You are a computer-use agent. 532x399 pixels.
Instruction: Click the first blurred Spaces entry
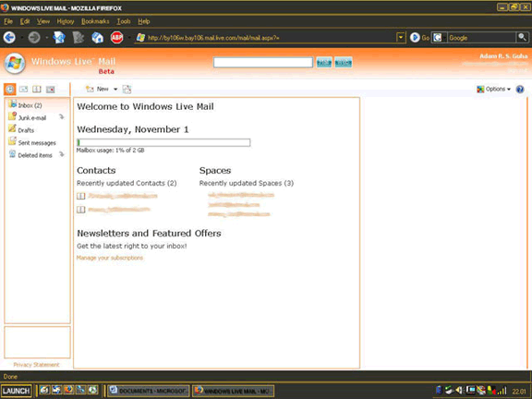click(x=241, y=195)
